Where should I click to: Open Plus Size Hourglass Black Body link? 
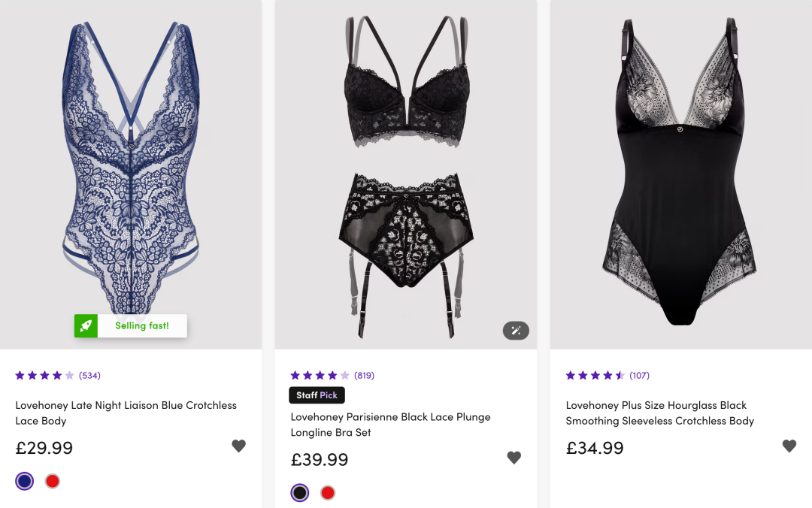coord(659,413)
